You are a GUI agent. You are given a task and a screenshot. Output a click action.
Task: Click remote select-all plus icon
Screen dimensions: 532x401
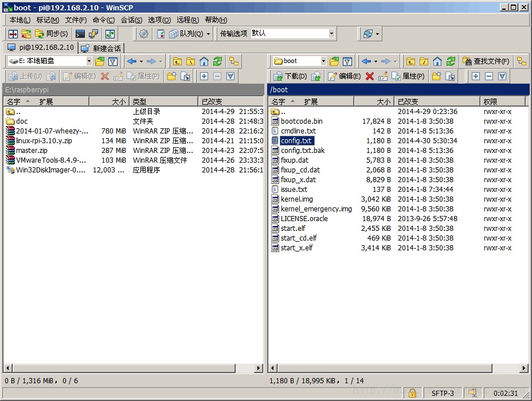(476, 76)
